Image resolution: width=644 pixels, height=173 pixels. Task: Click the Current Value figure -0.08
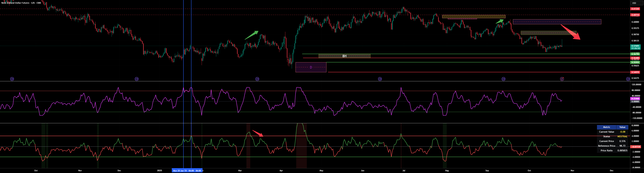(622, 132)
